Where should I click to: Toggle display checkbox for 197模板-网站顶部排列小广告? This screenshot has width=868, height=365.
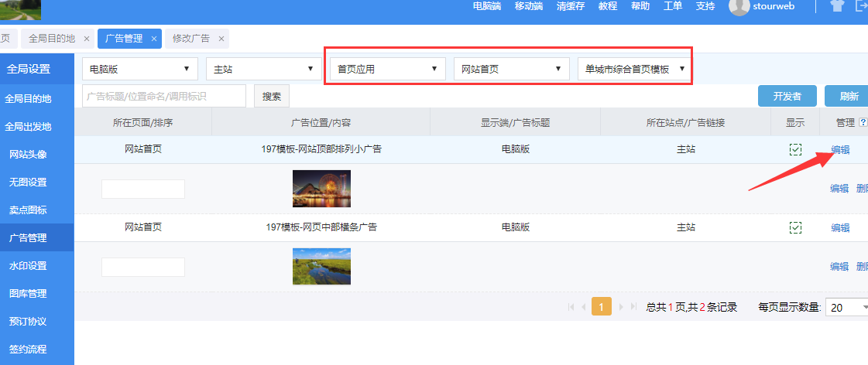[x=795, y=150]
